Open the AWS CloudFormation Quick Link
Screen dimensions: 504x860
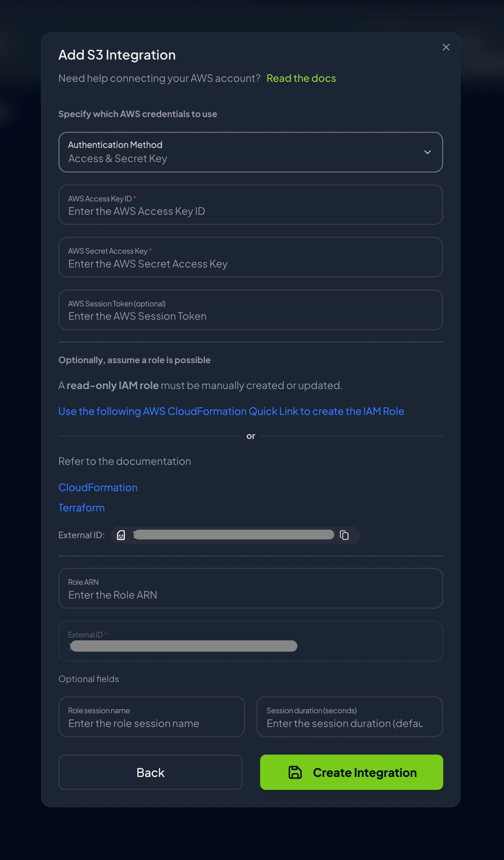click(231, 411)
